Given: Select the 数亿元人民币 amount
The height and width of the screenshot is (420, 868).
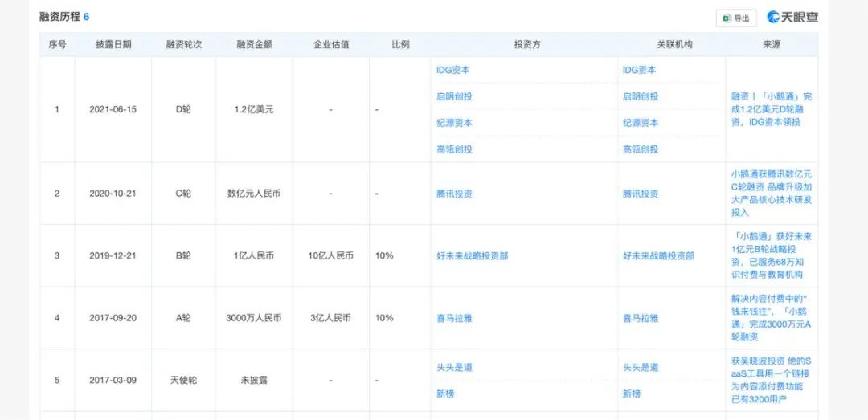Looking at the screenshot, I should [254, 194].
